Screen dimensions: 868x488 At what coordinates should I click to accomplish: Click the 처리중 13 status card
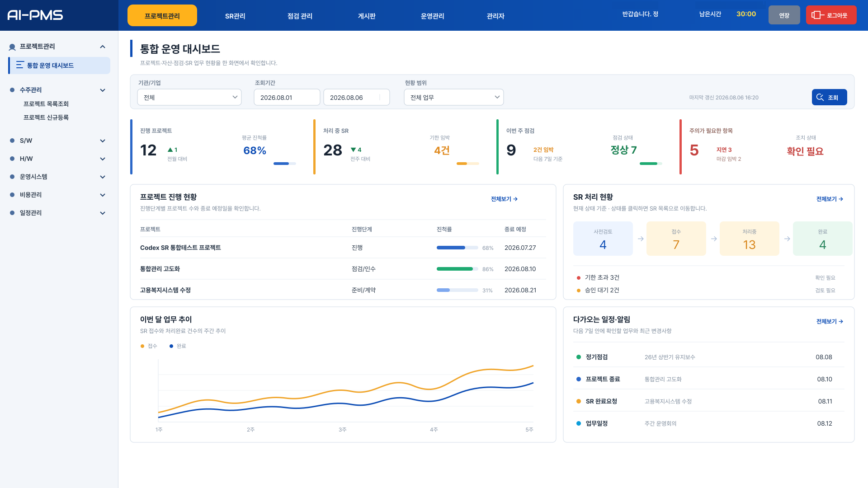(x=749, y=239)
